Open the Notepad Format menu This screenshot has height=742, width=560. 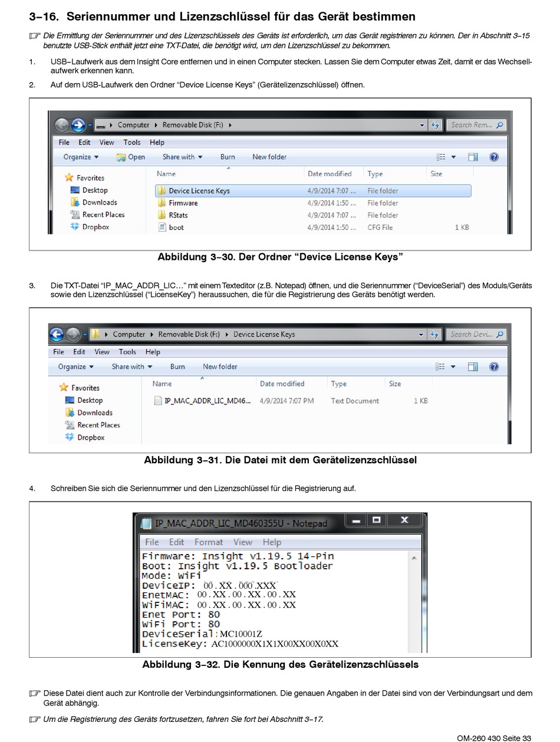[209, 542]
